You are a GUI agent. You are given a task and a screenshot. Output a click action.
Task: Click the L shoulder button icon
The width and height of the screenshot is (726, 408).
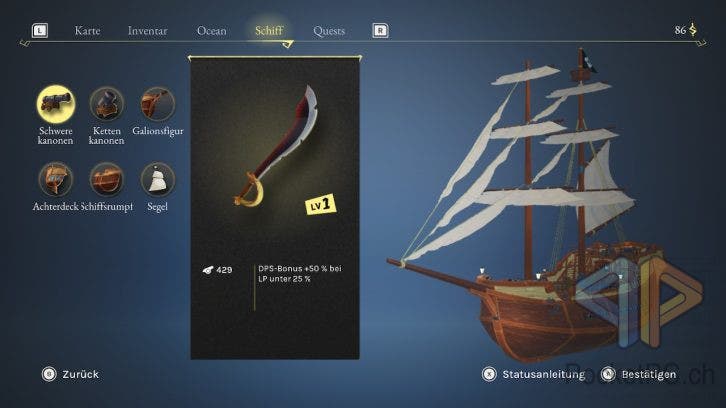[x=40, y=31]
